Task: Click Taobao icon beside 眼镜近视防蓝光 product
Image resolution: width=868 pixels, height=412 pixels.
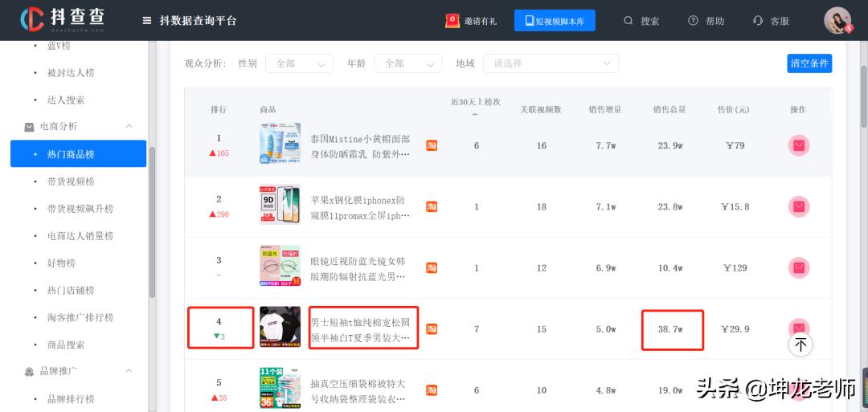Action: point(432,267)
